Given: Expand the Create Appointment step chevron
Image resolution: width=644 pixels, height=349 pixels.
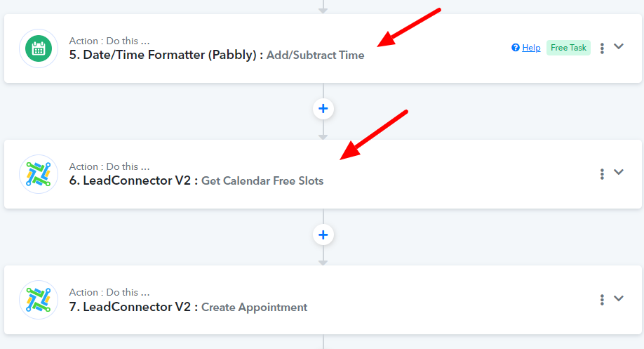Looking at the screenshot, I should pos(619,298).
